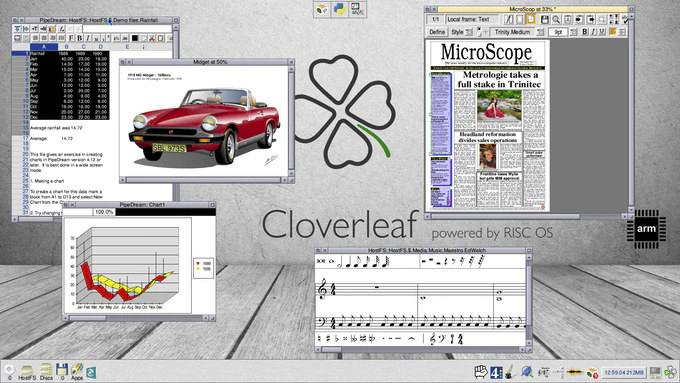Click the black colour swatch in PipeDream toolbar
This screenshot has width=680, height=383.
tap(135, 38)
